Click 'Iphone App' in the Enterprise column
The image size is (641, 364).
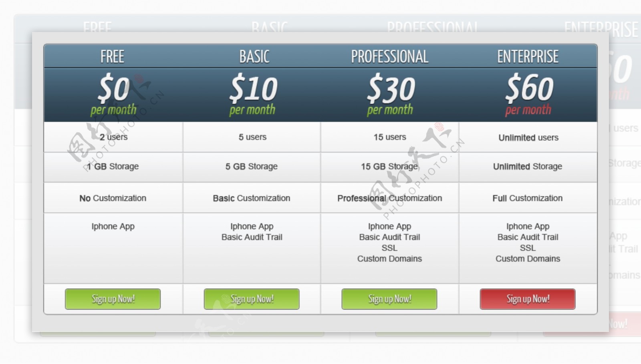pyautogui.click(x=528, y=226)
